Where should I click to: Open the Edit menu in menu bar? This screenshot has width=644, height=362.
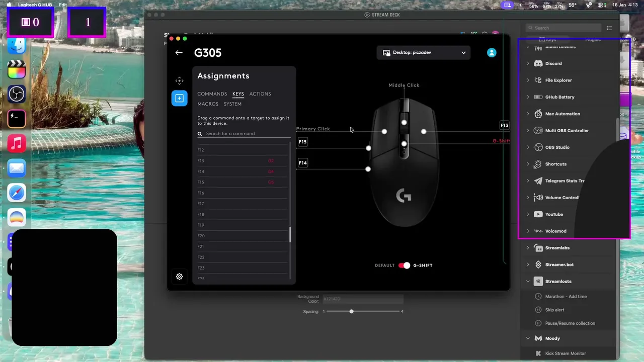point(63,5)
